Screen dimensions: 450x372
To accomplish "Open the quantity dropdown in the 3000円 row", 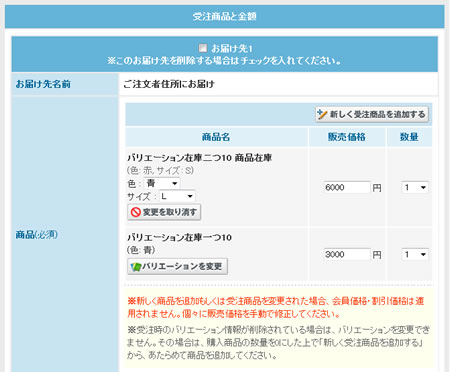I will pyautogui.click(x=415, y=255).
